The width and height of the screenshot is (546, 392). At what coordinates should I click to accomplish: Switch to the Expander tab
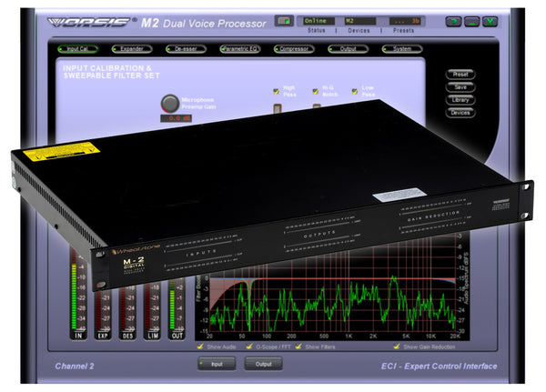click(132, 49)
